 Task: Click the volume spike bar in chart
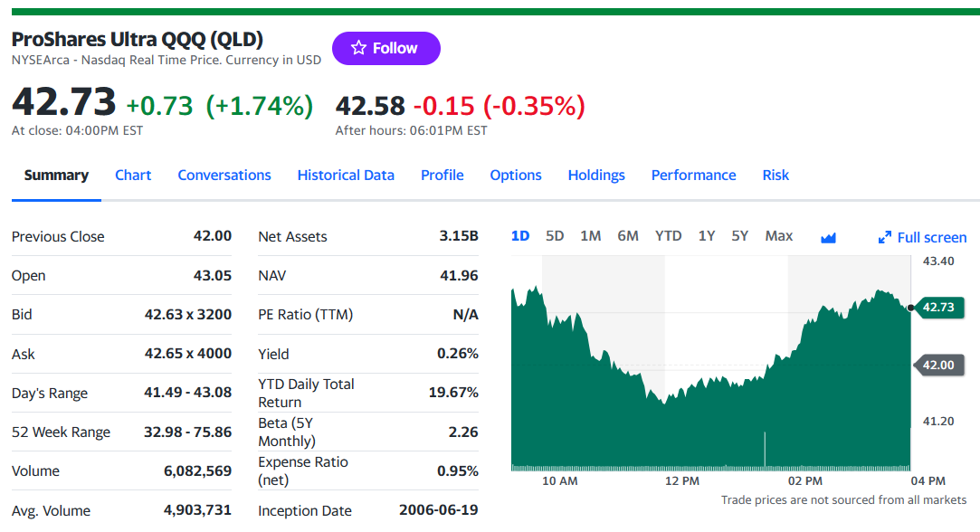[765, 449]
